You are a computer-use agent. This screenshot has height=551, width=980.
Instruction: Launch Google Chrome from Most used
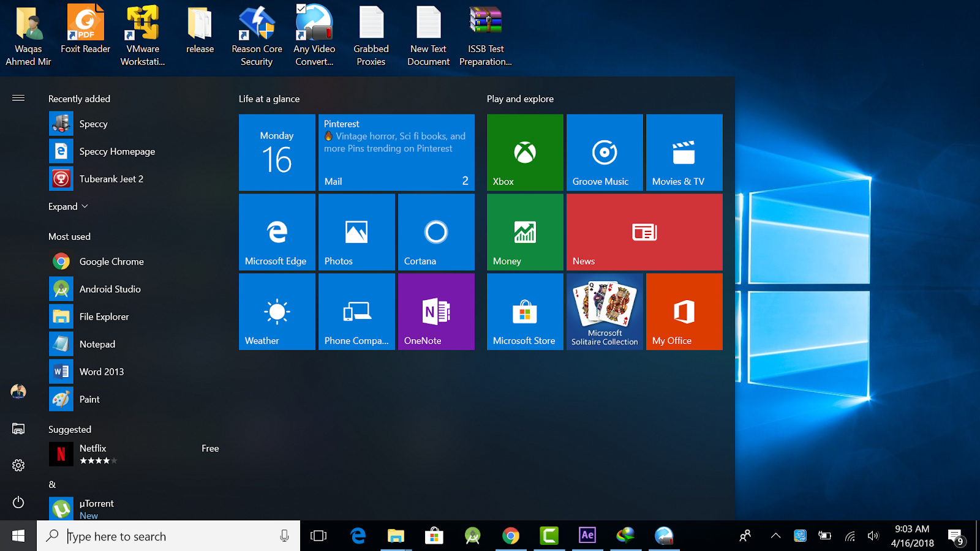pos(134,261)
